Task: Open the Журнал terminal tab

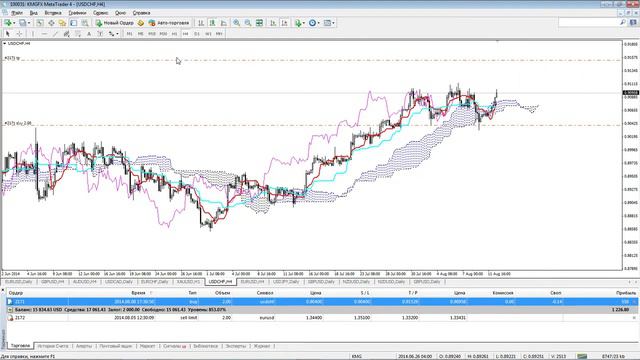Action: [x=262, y=346]
